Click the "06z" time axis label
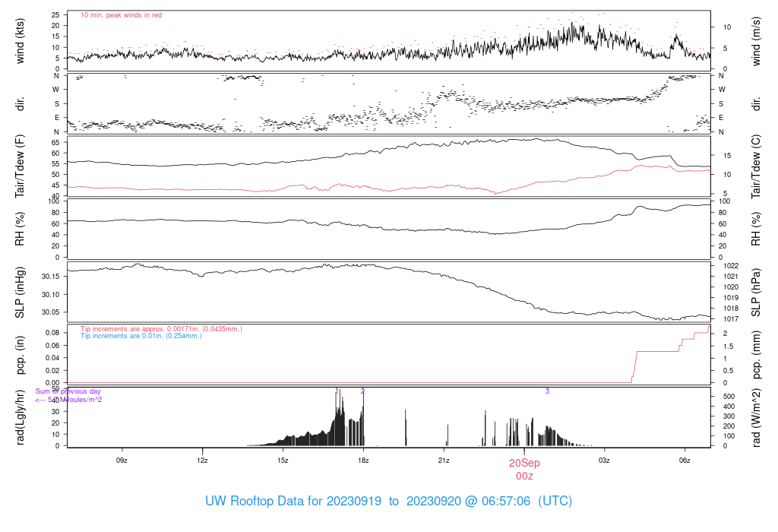The width and height of the screenshot is (778, 532). (685, 460)
